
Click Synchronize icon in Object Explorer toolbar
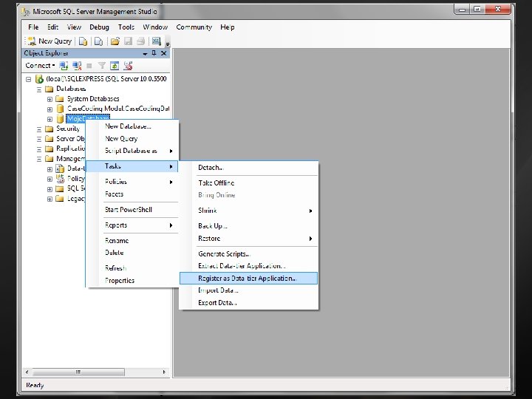pos(128,66)
